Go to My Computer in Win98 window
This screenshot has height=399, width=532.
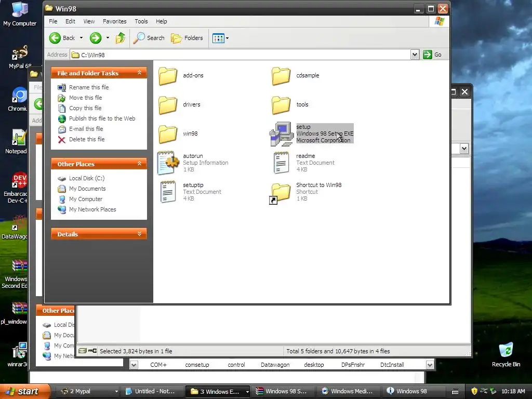(x=86, y=199)
